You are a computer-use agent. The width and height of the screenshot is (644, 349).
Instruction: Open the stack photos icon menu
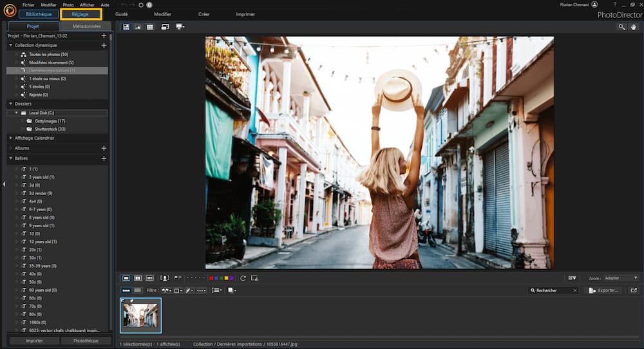pyautogui.click(x=232, y=290)
